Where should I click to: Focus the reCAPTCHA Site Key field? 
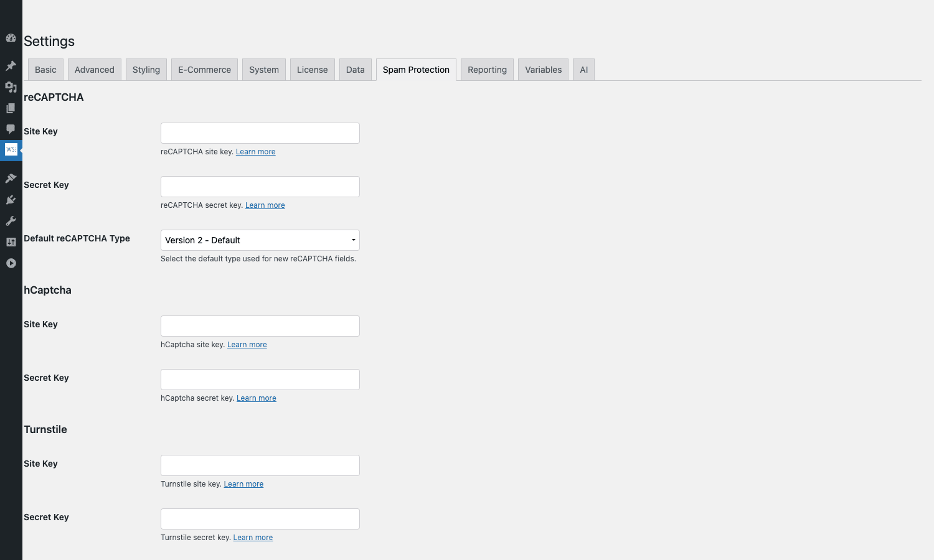point(260,133)
